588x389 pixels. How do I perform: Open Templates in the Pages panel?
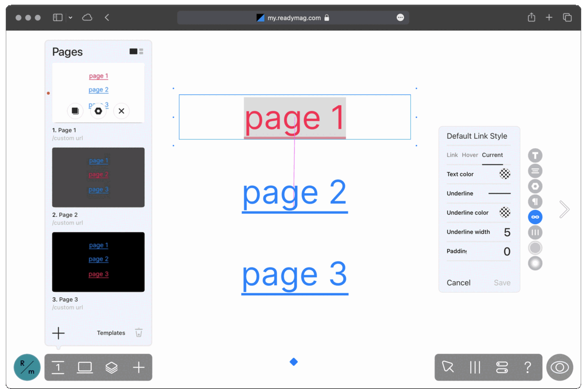coord(111,333)
